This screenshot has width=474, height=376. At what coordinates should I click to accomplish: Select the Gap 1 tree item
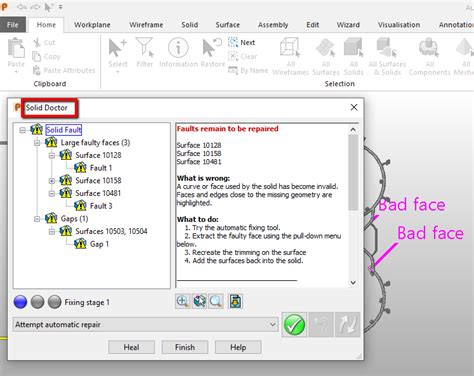[x=99, y=244]
